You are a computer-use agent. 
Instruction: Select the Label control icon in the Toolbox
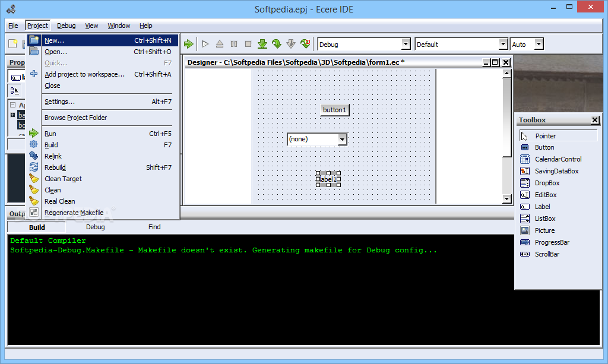point(525,207)
